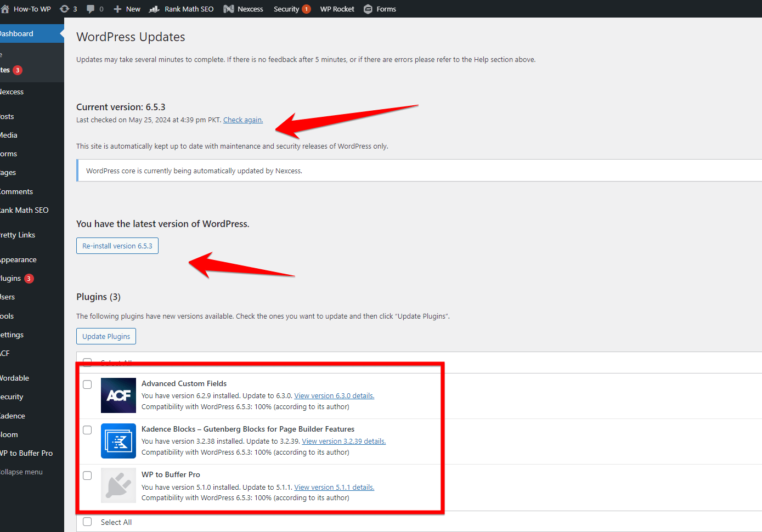762x532 pixels.
Task: Click the Kadence Blocks plugin icon
Action: click(x=118, y=441)
